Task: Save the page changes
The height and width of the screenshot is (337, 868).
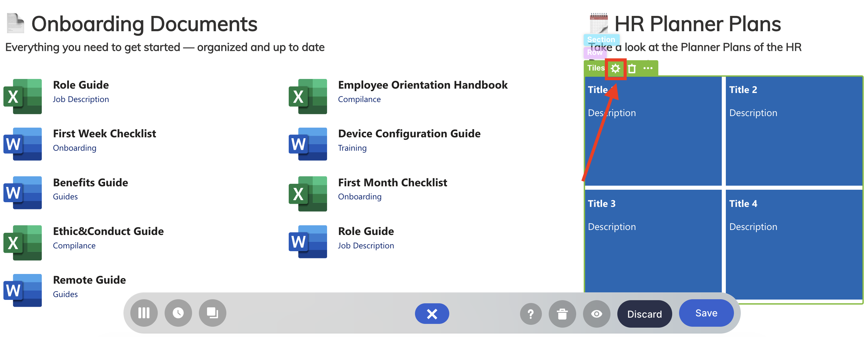Action: click(706, 313)
